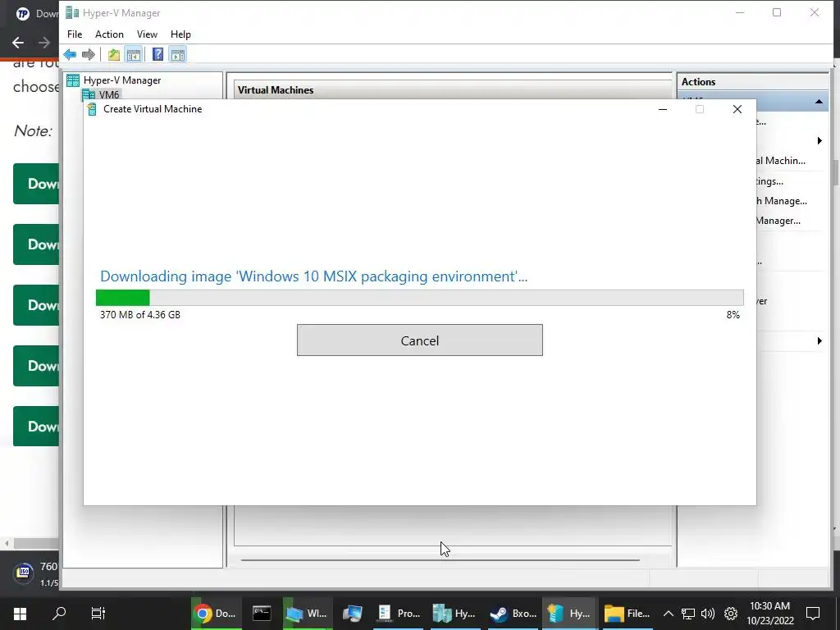Click the 8% progress label
840x630 pixels.
[733, 315]
